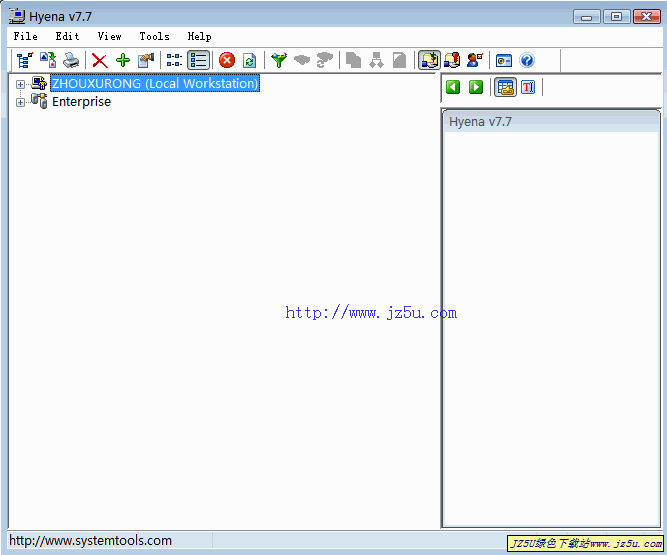Click the green plus add icon
Viewport: 667px width, 555px height.
pos(123,60)
